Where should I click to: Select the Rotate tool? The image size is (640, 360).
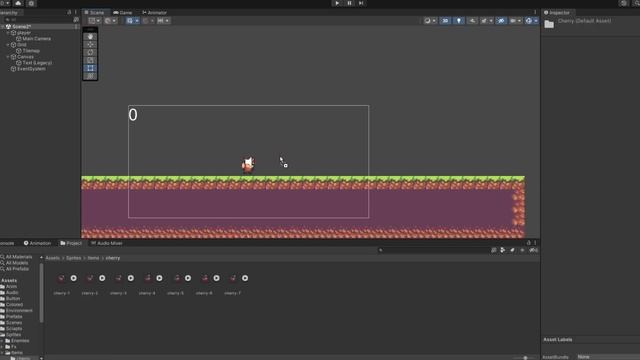(x=90, y=52)
